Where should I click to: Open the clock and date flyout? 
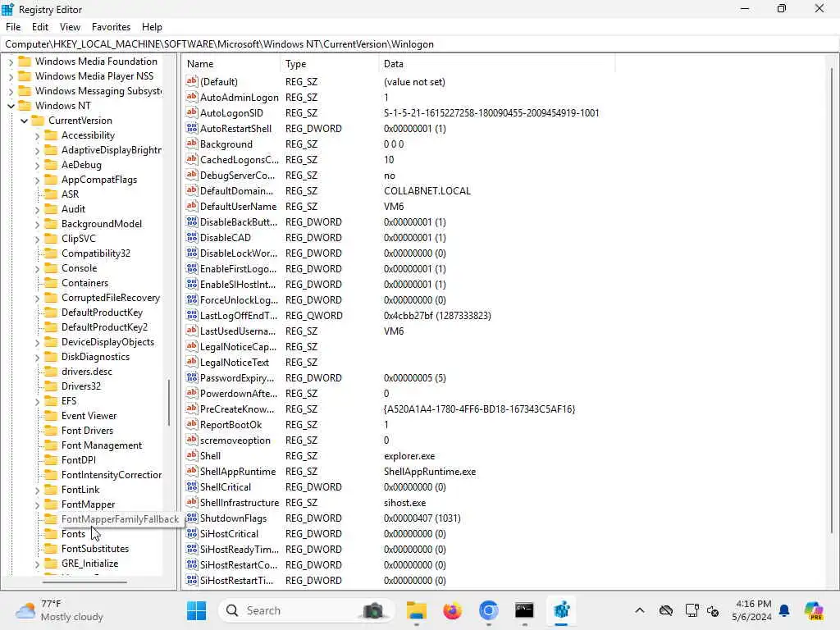tap(753, 610)
